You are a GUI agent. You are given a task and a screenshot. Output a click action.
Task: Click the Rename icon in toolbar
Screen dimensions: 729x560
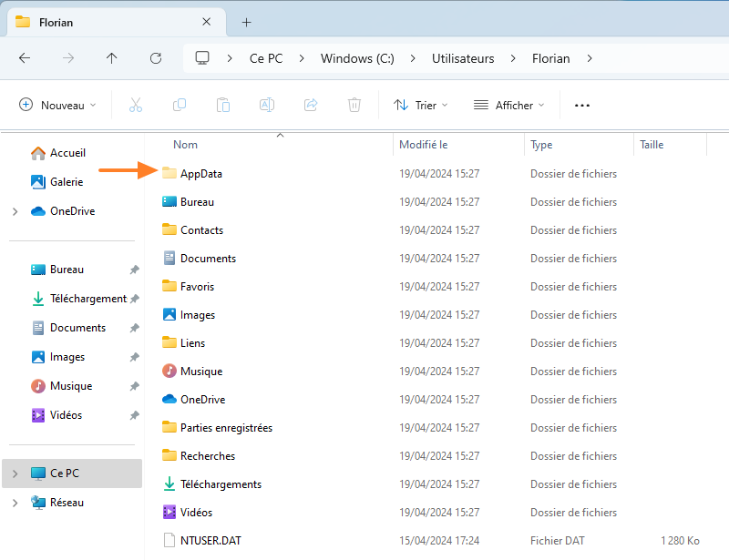click(x=267, y=106)
